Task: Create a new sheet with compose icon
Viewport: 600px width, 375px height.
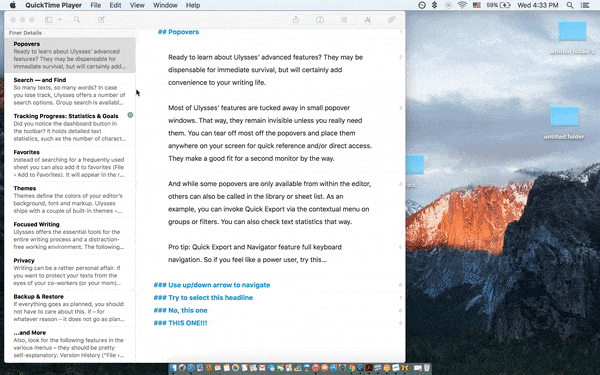Action: point(101,20)
